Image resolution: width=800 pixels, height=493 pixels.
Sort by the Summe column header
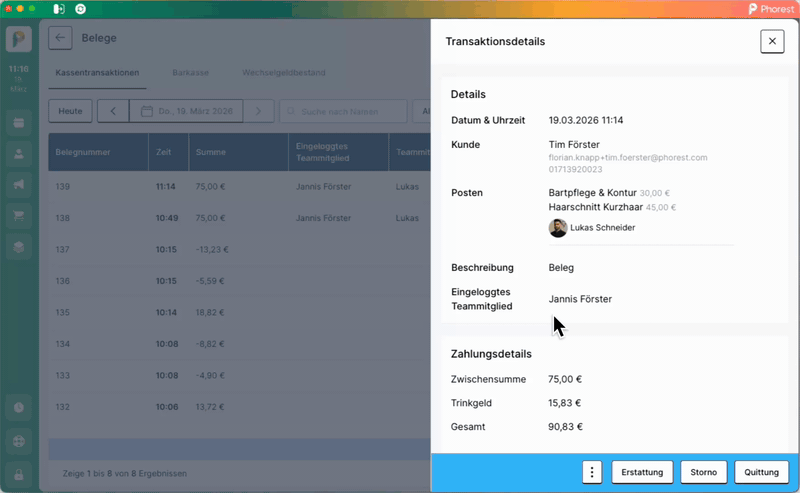238,152
